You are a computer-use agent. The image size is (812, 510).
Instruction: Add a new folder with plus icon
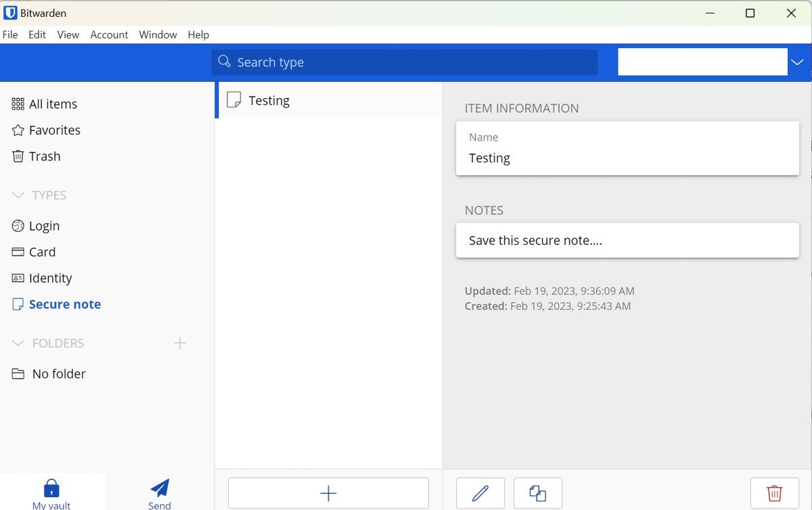(179, 343)
